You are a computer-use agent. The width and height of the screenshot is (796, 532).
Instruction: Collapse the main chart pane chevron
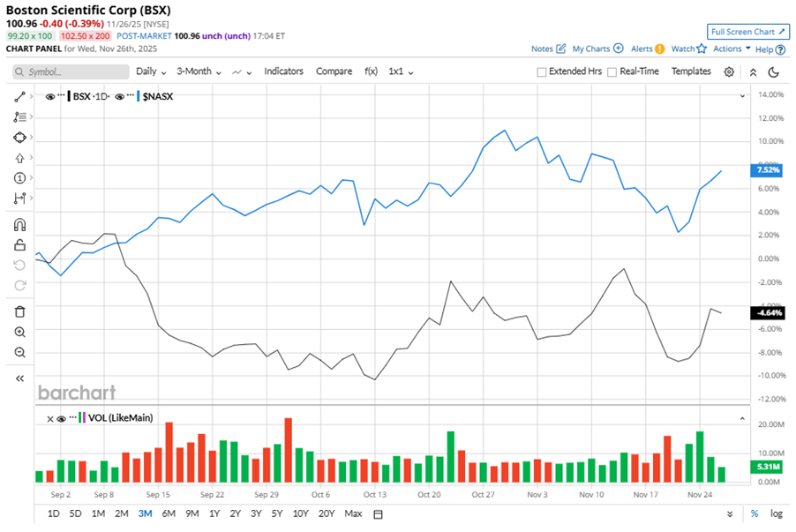click(x=742, y=96)
